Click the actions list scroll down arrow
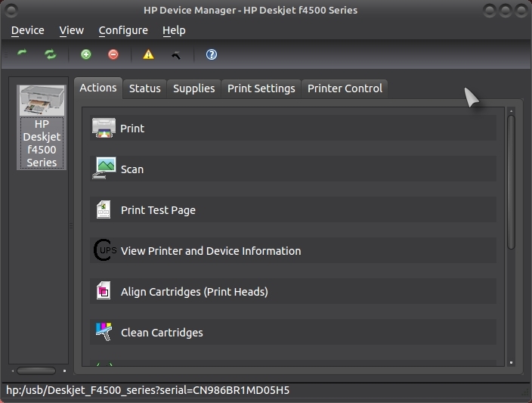Screen dimensions: 532x403 click(511, 363)
